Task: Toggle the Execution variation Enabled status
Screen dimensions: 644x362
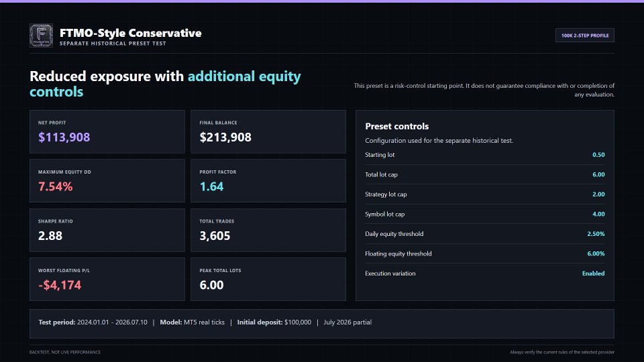Action: click(593, 274)
